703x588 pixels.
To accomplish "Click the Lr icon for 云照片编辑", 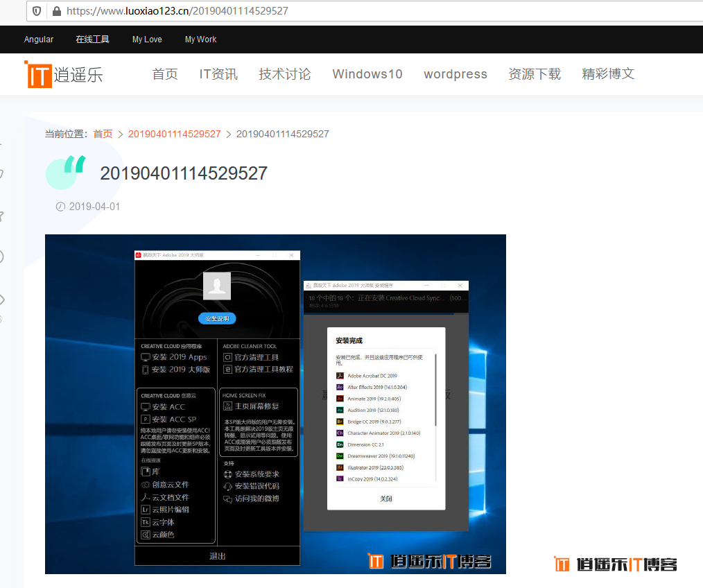I will point(146,510).
